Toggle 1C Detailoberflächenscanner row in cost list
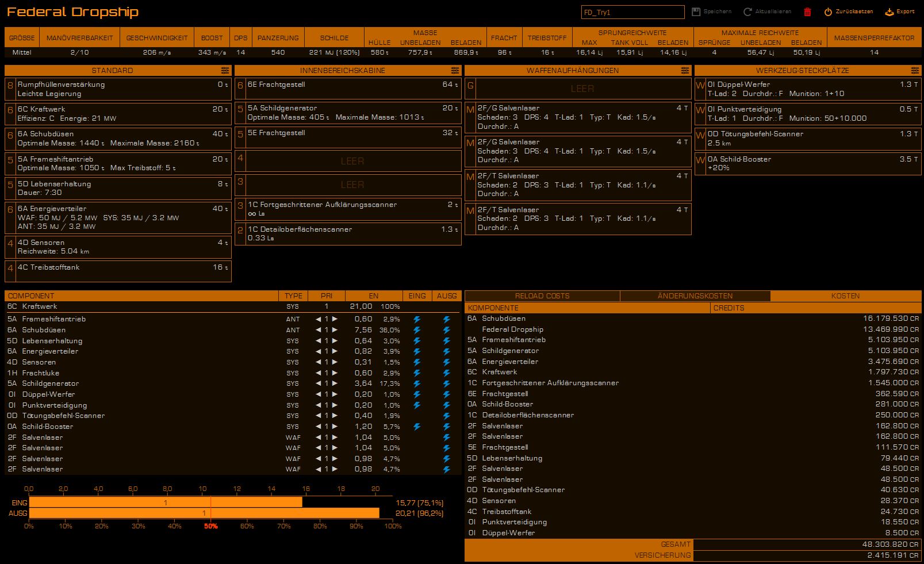 693,415
